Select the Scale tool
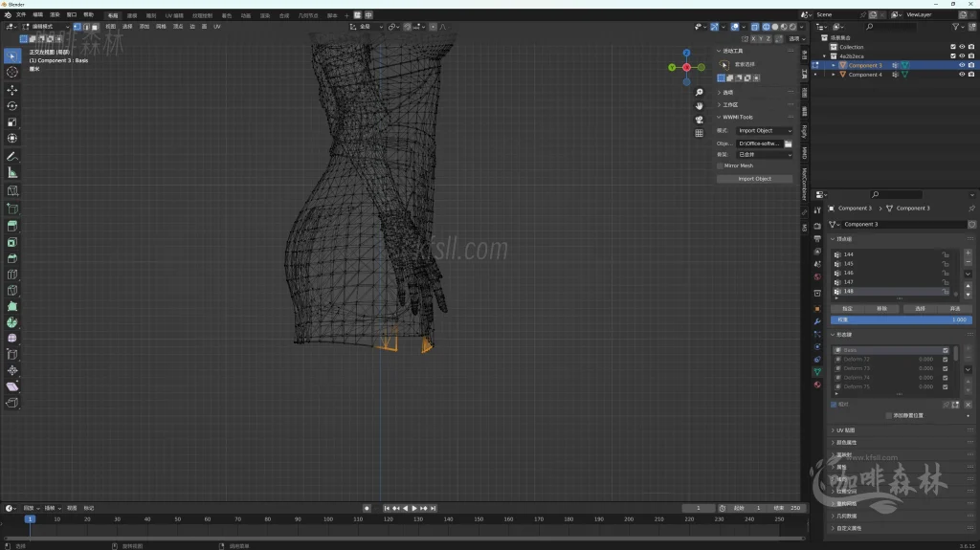The height and width of the screenshot is (550, 980). tap(11, 122)
